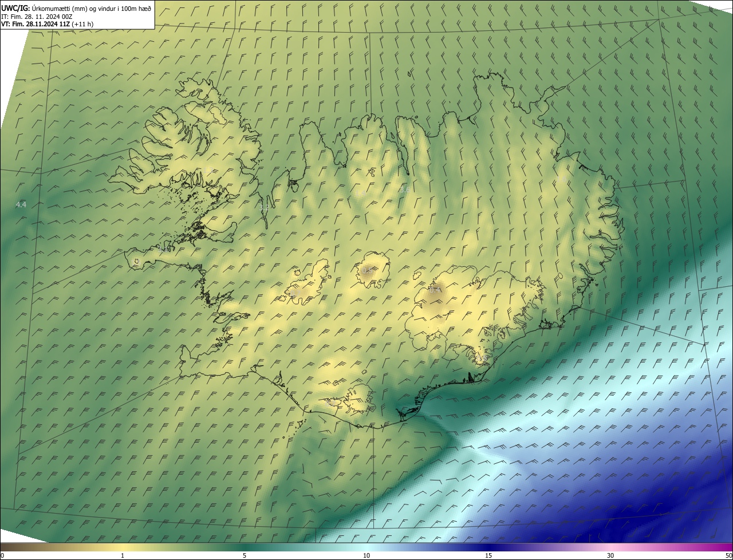
Task: Click the '30' label on the color scale
Action: (610, 555)
